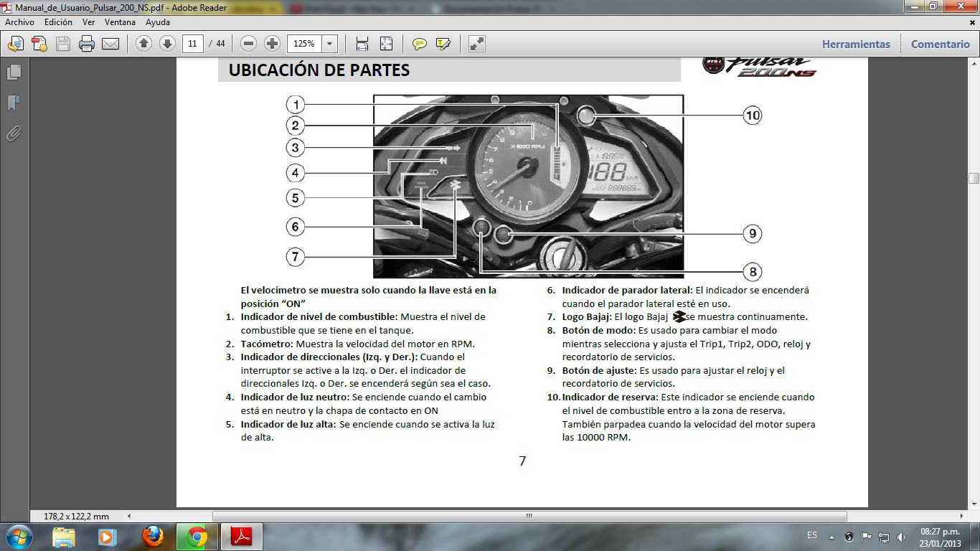The image size is (980, 551).
Task: Select the highlight text tool
Action: [x=443, y=44]
